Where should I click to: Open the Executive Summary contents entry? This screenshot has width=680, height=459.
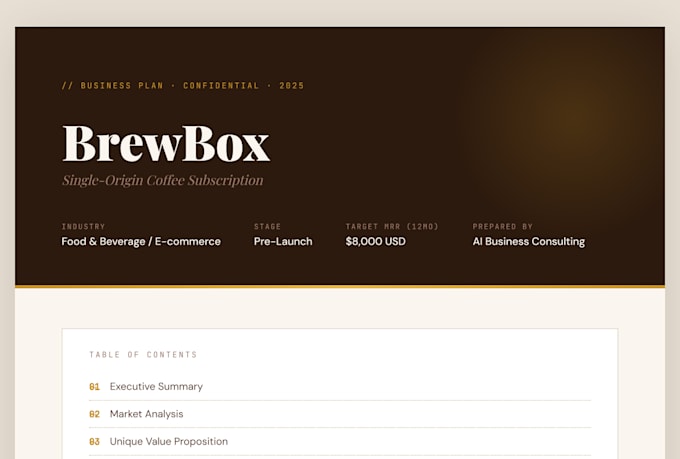(340, 387)
